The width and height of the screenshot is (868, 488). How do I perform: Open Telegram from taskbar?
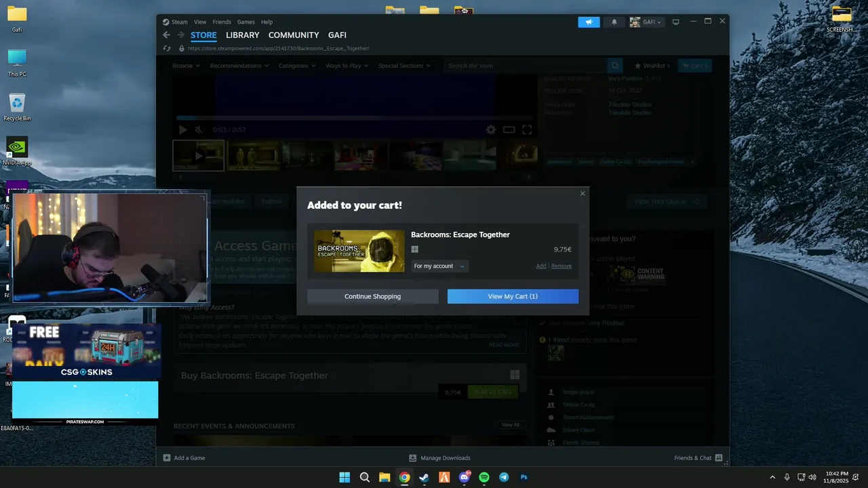[x=504, y=477]
